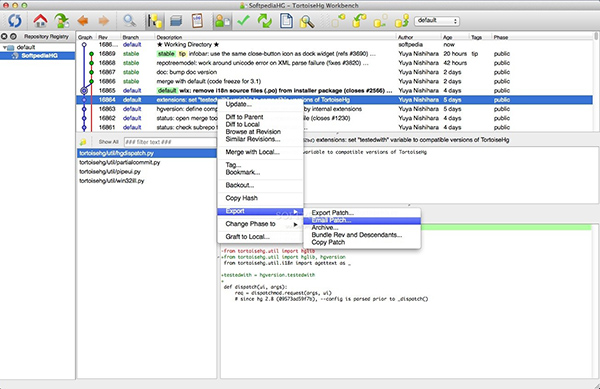Select the Working Directory row in the revision list
Viewport: 600px width, 389px height.
coord(335,44)
